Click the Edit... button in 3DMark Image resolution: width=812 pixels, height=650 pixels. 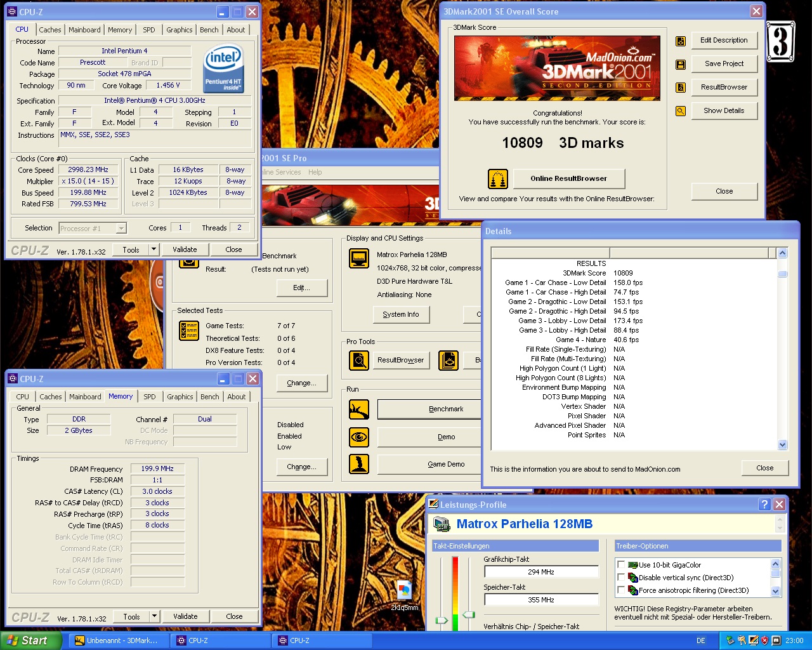(302, 288)
